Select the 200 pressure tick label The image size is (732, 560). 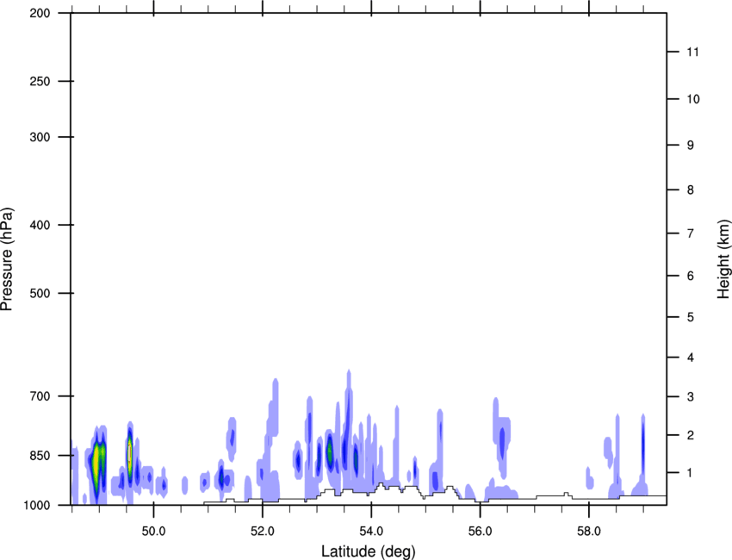40,13
